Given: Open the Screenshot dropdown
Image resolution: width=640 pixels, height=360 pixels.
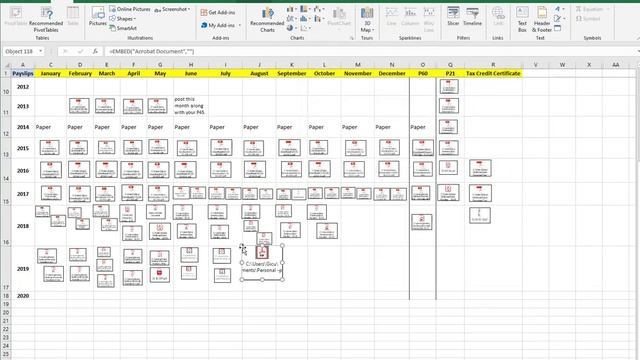Looking at the screenshot, I should point(172,9).
